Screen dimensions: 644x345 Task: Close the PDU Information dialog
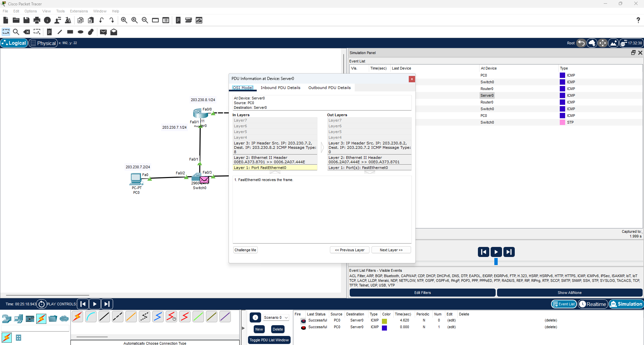tap(412, 79)
